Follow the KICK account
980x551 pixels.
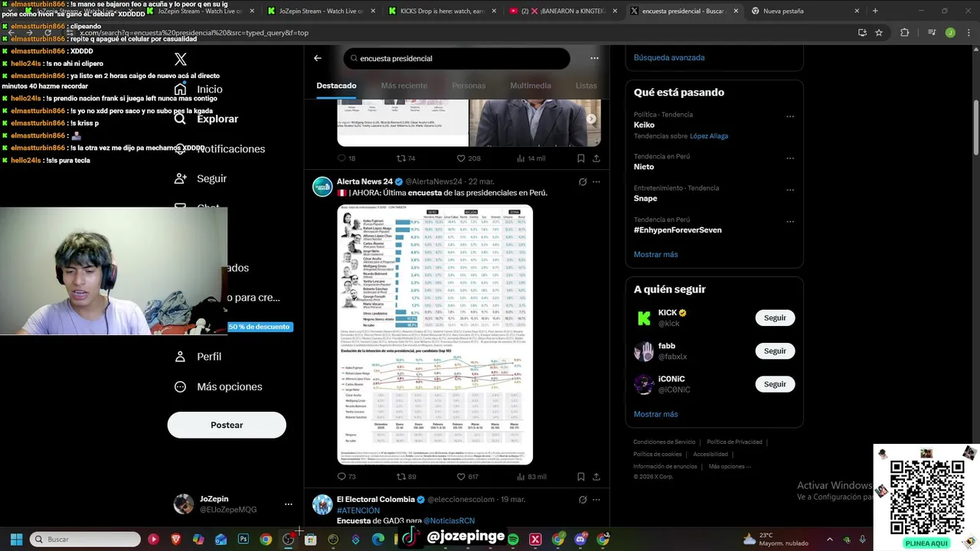click(775, 318)
